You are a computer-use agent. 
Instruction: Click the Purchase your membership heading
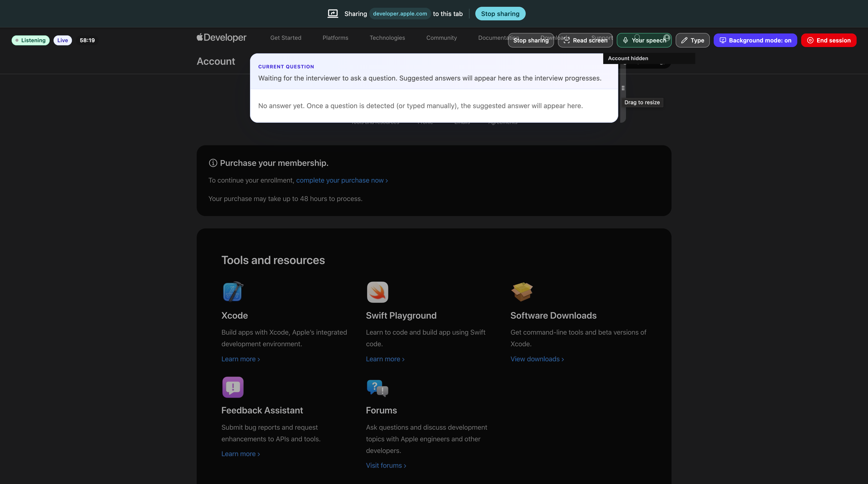click(274, 163)
